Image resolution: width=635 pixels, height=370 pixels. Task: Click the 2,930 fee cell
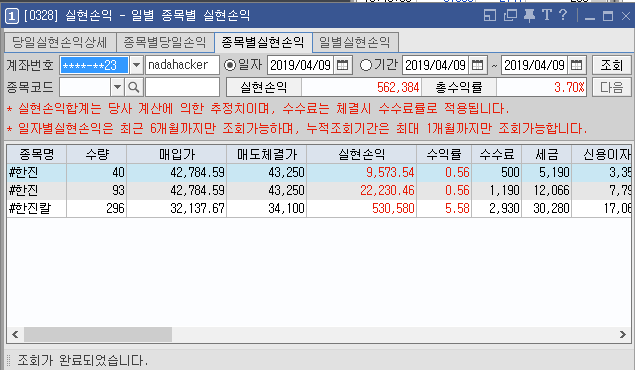pos(497,208)
